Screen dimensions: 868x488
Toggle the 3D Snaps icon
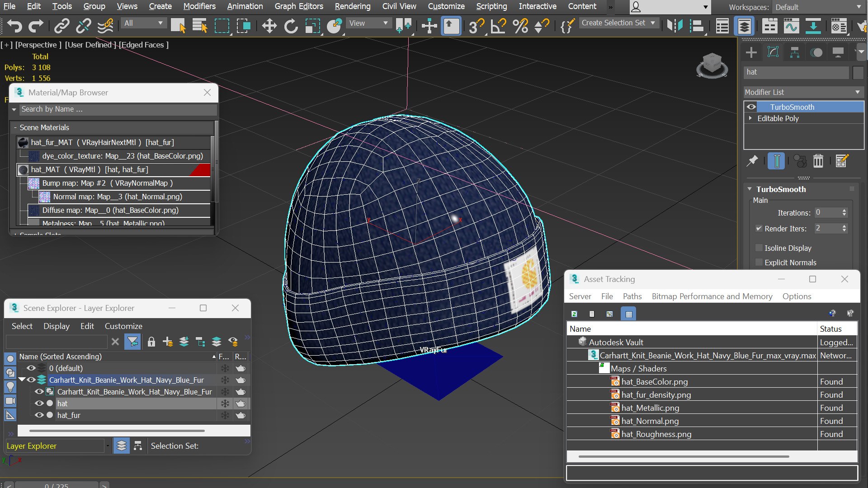pos(476,26)
